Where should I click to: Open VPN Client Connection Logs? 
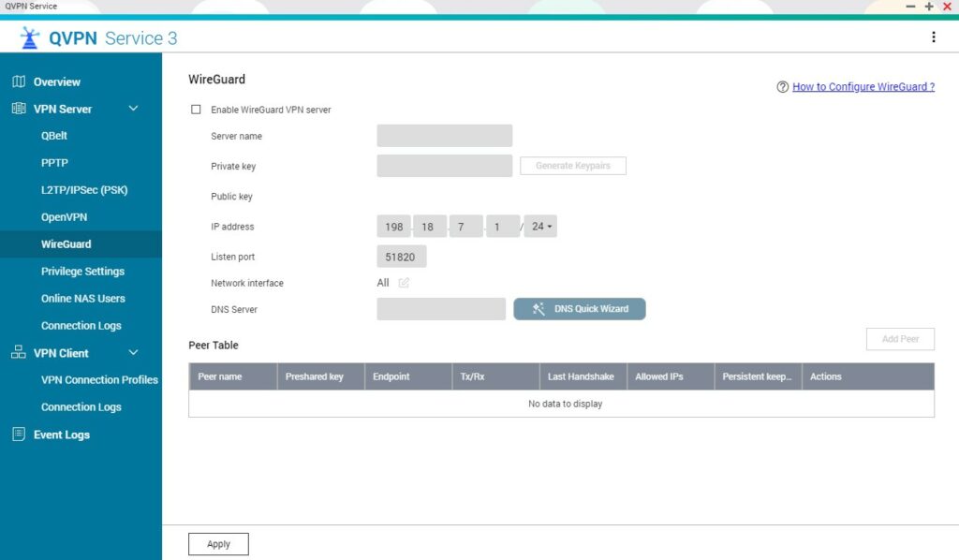[x=81, y=406]
